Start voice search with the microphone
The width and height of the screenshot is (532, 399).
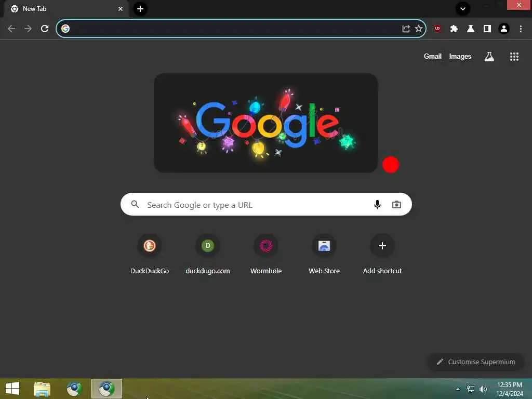[x=377, y=204]
